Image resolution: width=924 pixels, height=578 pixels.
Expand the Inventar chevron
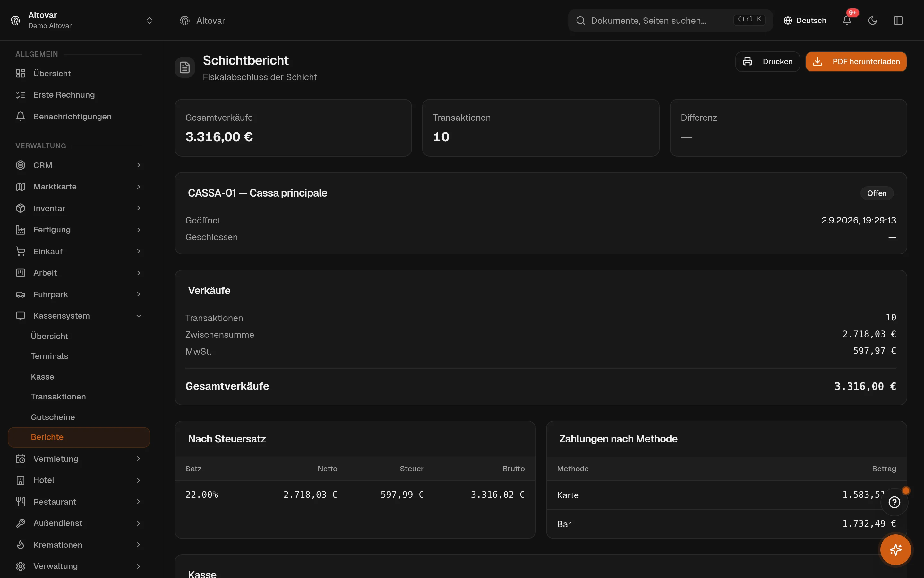coord(139,208)
